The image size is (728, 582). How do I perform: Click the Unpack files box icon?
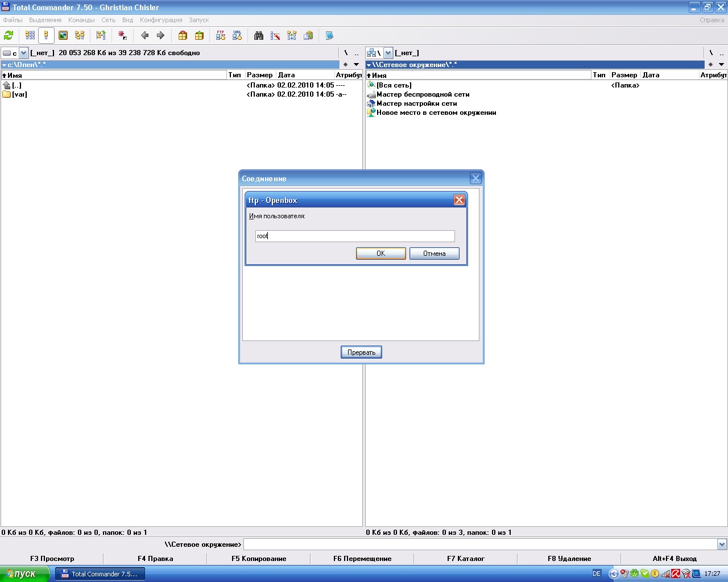pyautogui.click(x=199, y=35)
